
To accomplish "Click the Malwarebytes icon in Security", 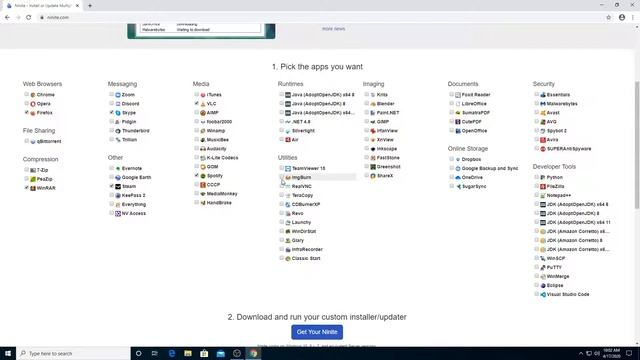I will (543, 104).
